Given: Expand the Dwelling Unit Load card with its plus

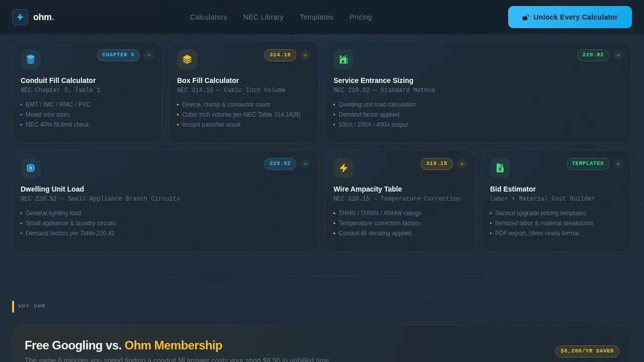Looking at the screenshot, I should [305, 164].
